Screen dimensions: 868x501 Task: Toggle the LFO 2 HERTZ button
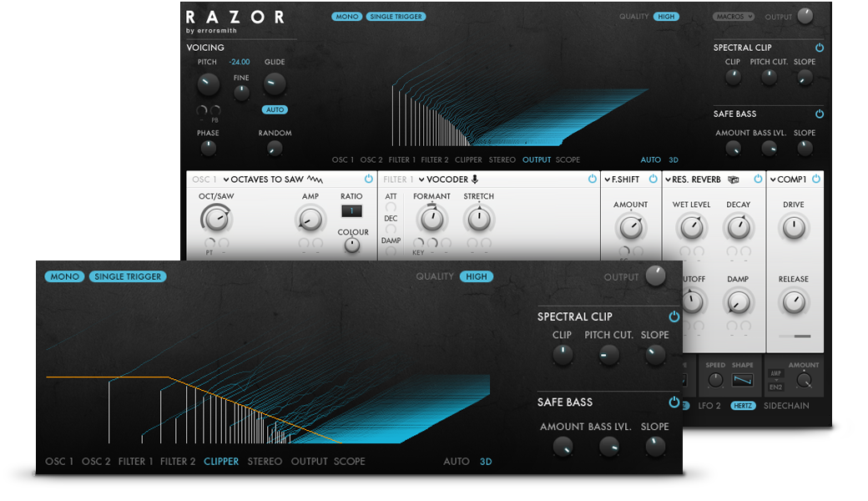tap(743, 406)
